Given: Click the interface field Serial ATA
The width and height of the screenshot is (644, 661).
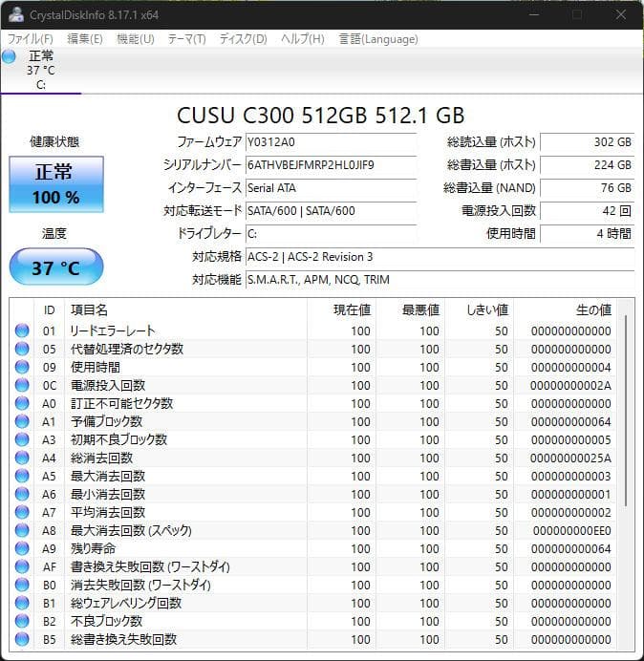Looking at the screenshot, I should tap(331, 187).
